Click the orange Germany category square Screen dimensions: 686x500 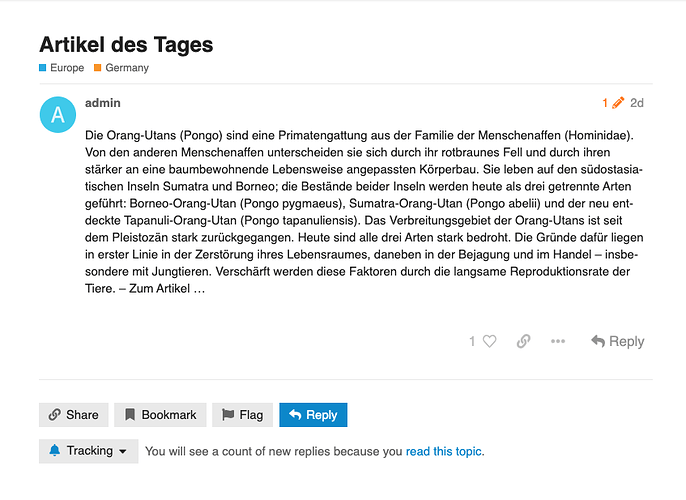coord(98,68)
